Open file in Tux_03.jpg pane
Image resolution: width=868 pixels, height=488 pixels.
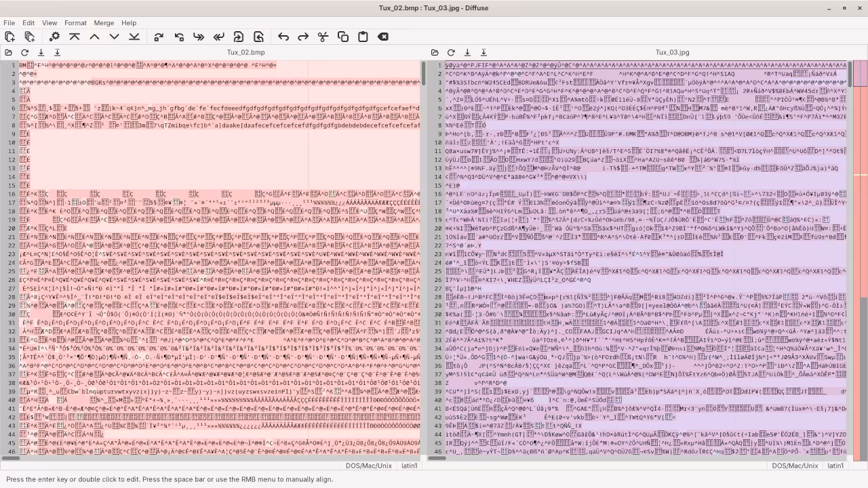(435, 52)
